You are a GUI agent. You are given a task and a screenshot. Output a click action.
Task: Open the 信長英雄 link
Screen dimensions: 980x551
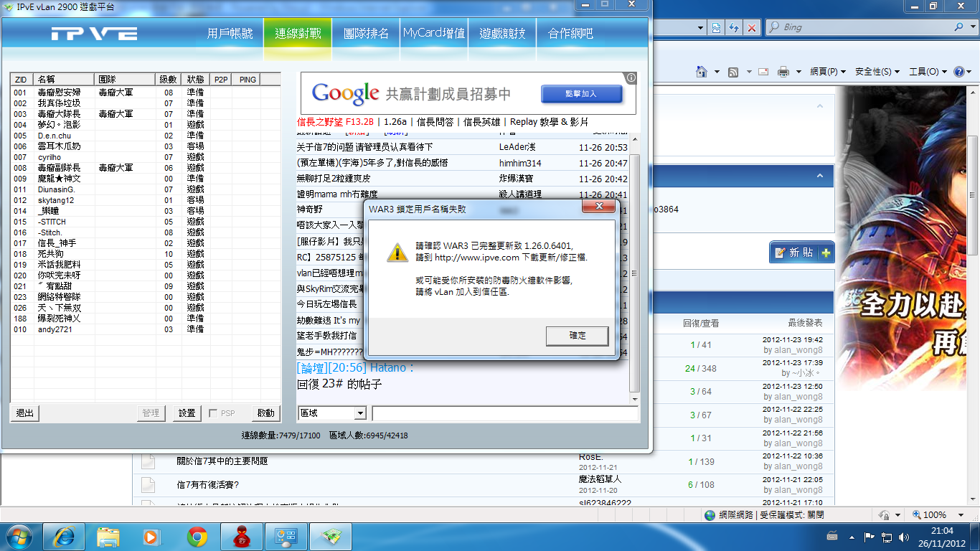coord(482,122)
